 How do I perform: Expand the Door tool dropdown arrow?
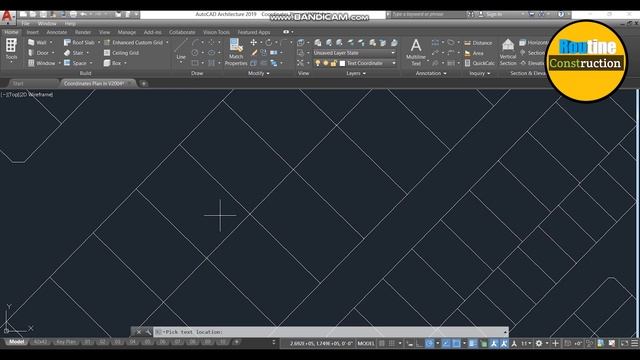click(x=53, y=53)
